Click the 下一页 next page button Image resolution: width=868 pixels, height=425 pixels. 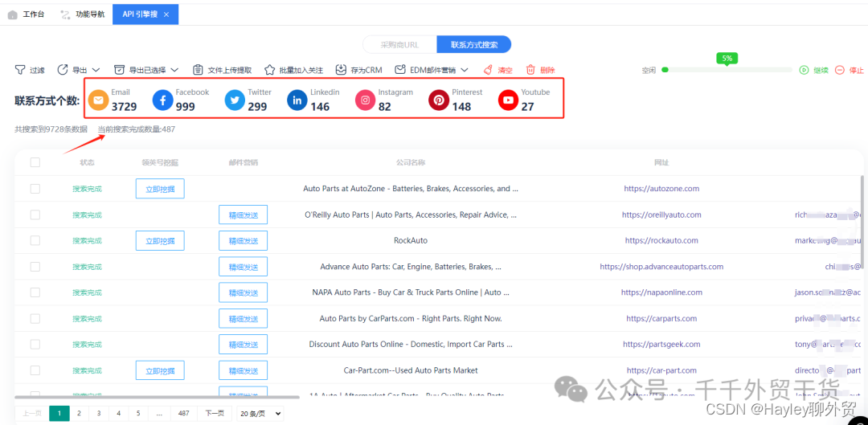(x=214, y=414)
